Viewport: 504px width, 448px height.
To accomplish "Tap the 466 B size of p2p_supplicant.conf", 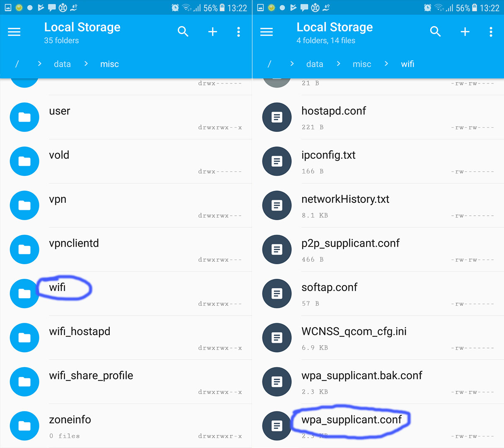I will tap(313, 259).
